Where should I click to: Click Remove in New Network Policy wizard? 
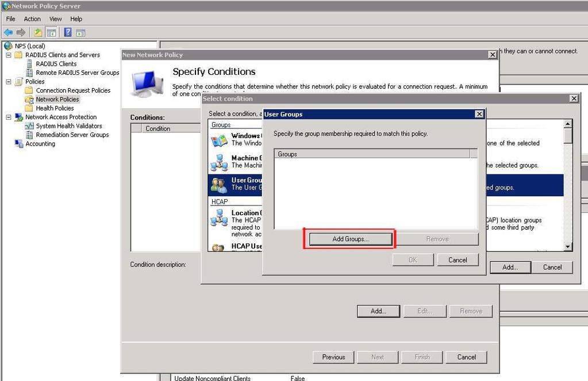471,311
